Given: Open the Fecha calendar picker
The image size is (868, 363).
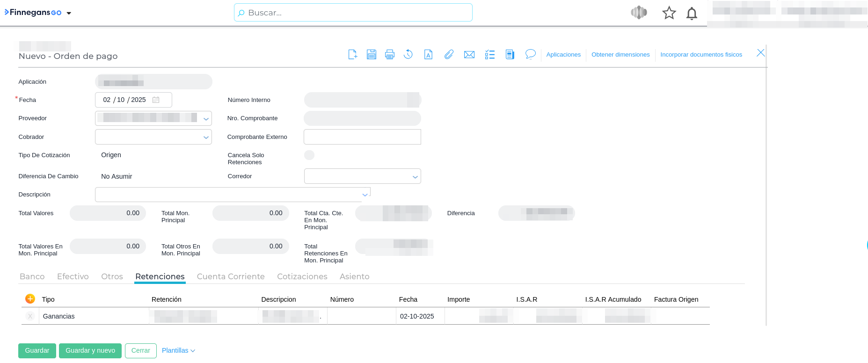Looking at the screenshot, I should (x=156, y=100).
